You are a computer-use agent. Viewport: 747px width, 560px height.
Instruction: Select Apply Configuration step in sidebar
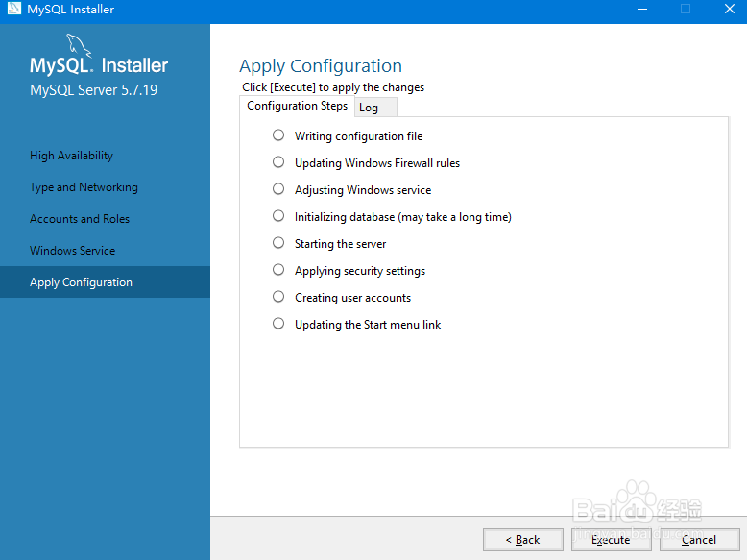coord(105,282)
